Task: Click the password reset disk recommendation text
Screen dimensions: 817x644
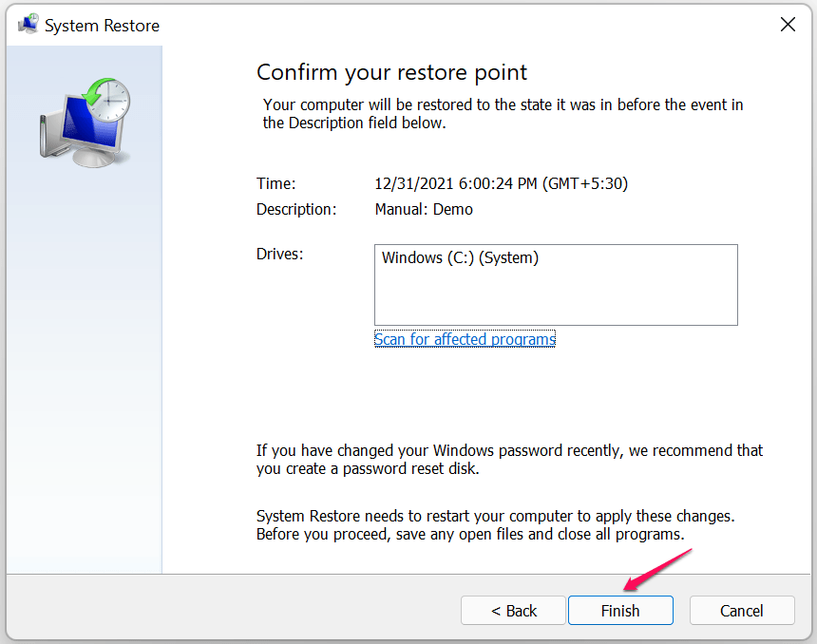Action: 509,460
